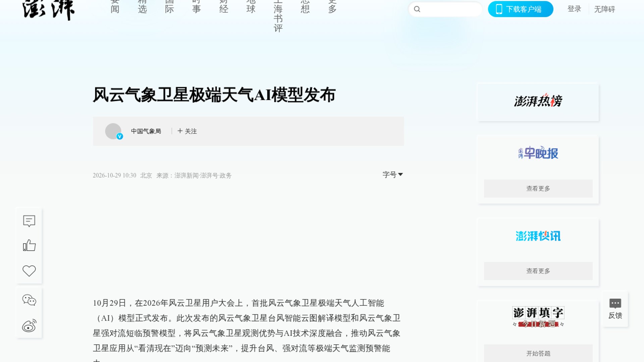Click 查看更多 under 早晚报
The height and width of the screenshot is (362, 644).
point(538,188)
